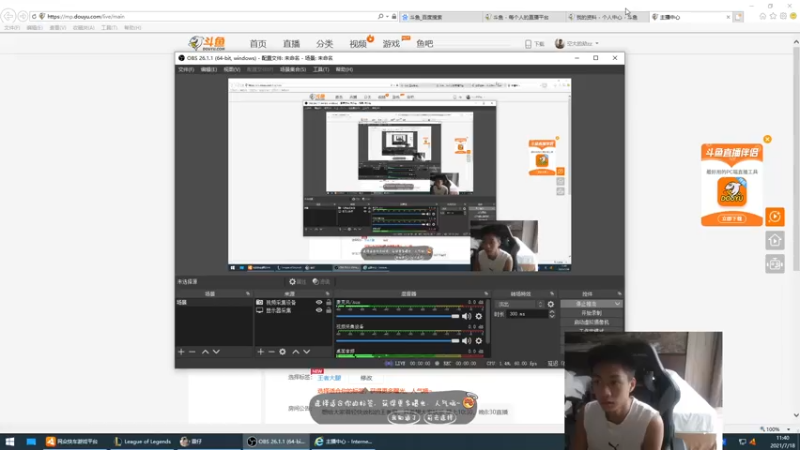Go to 鱼吧 on Douyu navigation
Screen dimensions: 800x450
click(424, 44)
